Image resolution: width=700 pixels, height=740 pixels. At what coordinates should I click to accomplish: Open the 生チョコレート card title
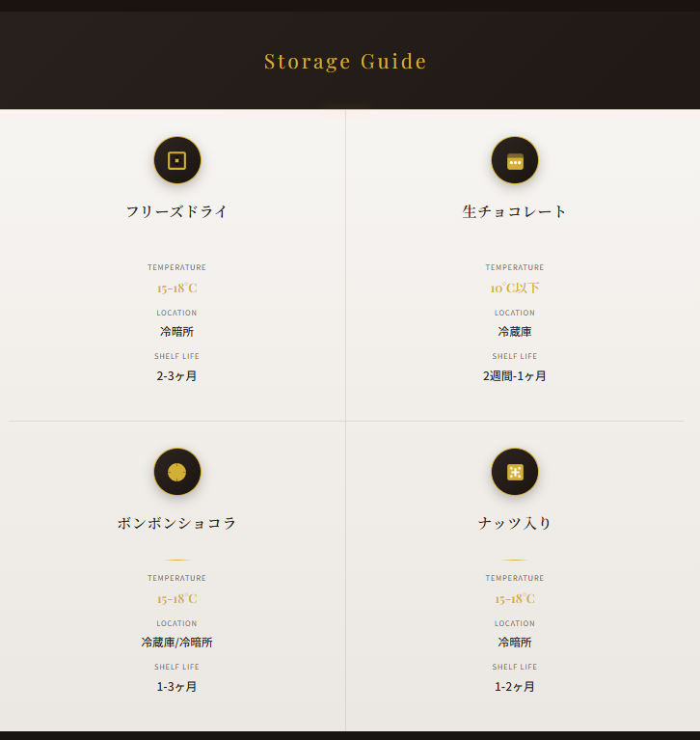tap(515, 211)
